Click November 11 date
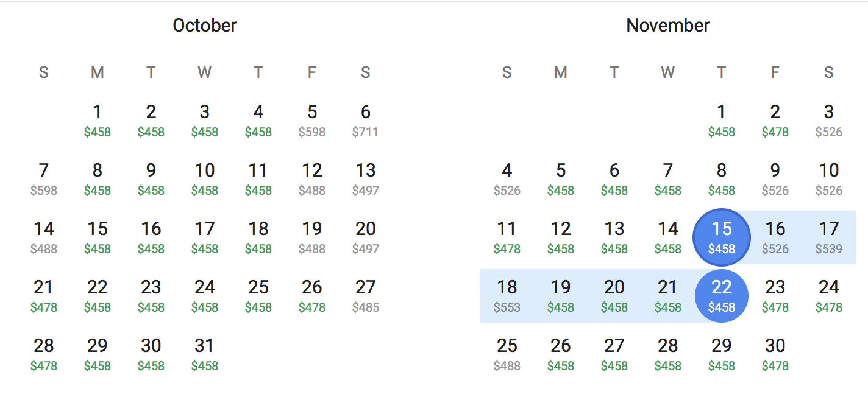Screen dimensions: 868x414 tap(507, 237)
